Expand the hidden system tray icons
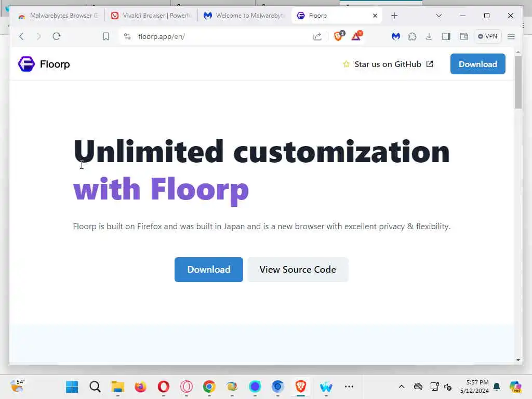This screenshot has width=532, height=399. [x=402, y=387]
